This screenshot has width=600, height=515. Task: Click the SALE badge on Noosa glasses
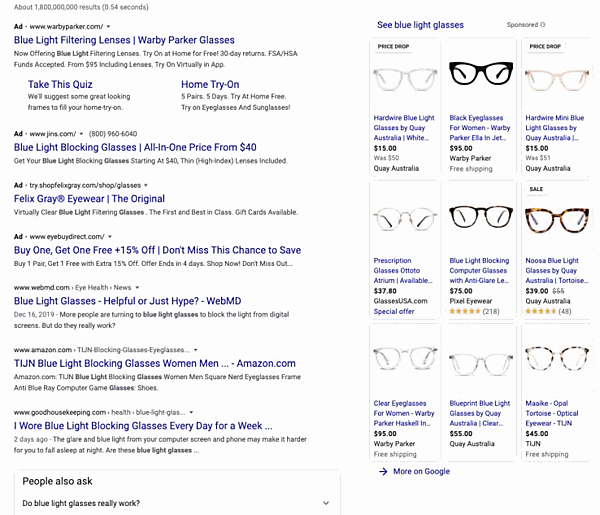point(536,189)
